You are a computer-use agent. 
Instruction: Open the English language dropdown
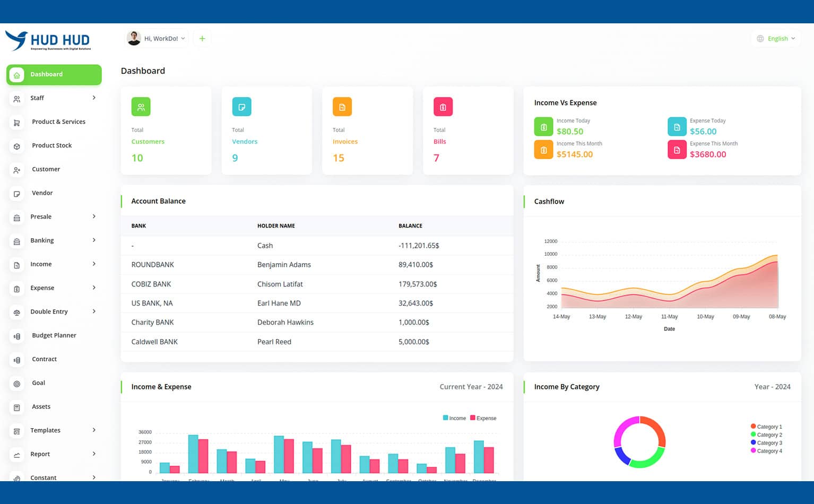pos(776,39)
